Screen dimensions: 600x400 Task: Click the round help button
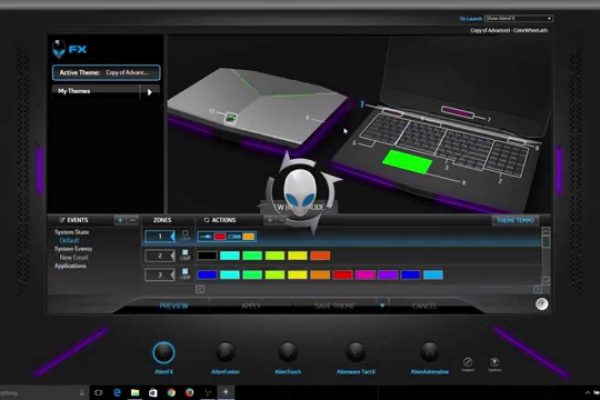click(x=541, y=304)
